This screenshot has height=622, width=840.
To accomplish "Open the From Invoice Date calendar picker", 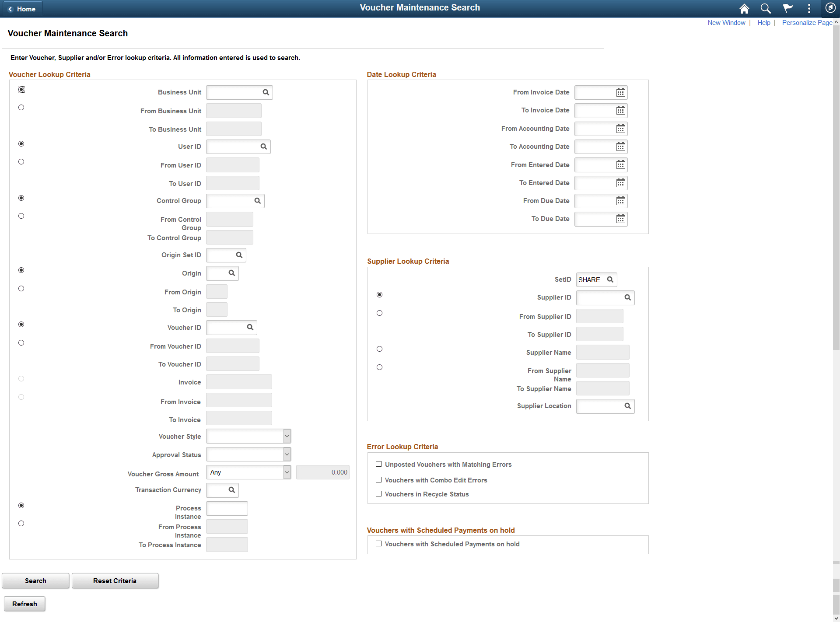I will coord(620,92).
